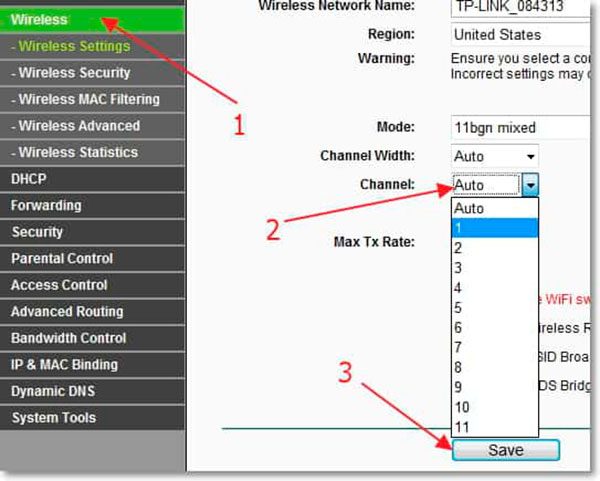The image size is (600, 481).
Task: Open the DHCP menu
Action: (x=92, y=179)
